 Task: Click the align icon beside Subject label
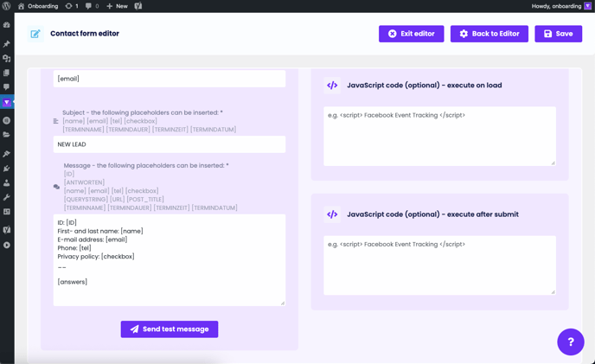[55, 121]
